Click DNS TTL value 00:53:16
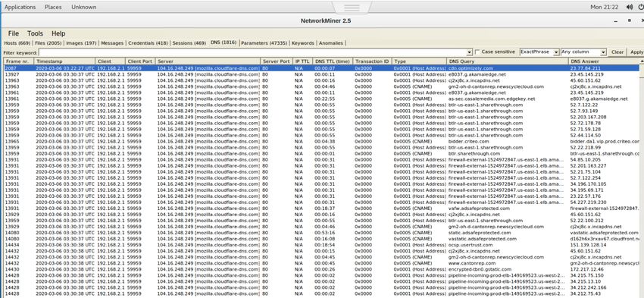 point(324,233)
